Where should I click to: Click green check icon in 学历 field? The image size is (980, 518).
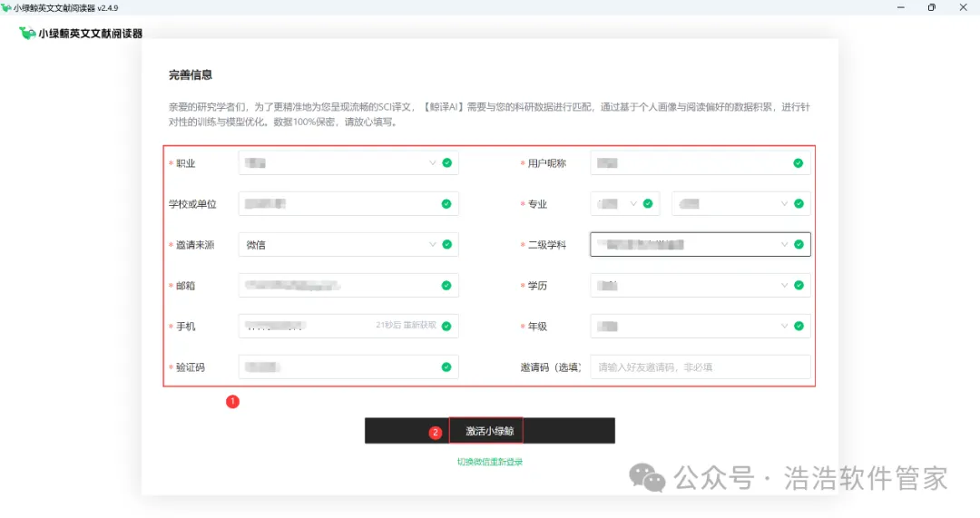[799, 285]
